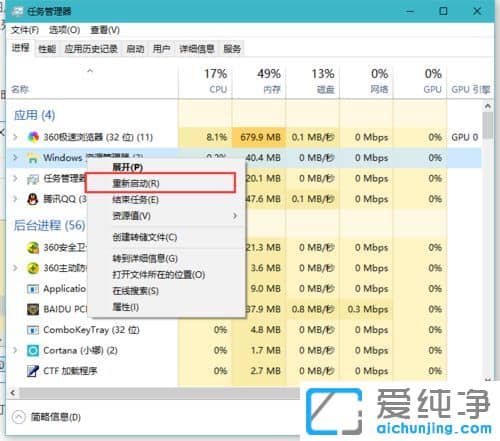
Task: Open the 资源值(V) submenu arrow
Action: pos(235,216)
